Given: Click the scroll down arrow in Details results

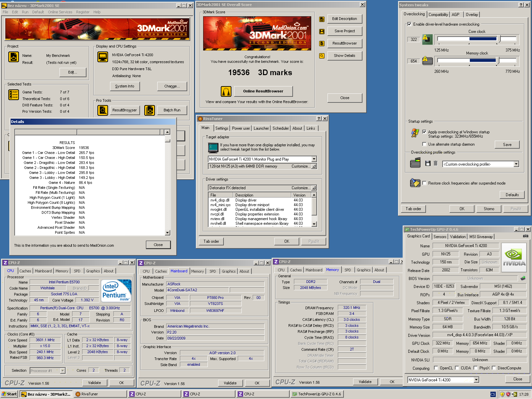Looking at the screenshot, I should tap(167, 233).
